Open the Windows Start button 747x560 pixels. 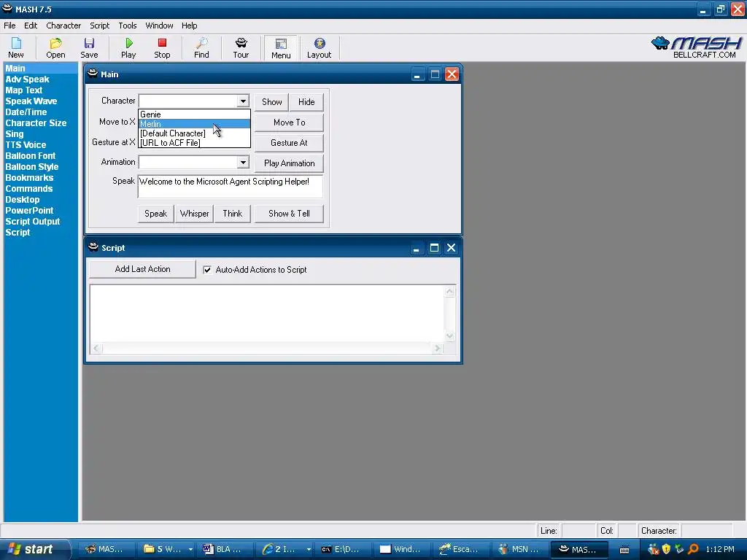pyautogui.click(x=34, y=549)
